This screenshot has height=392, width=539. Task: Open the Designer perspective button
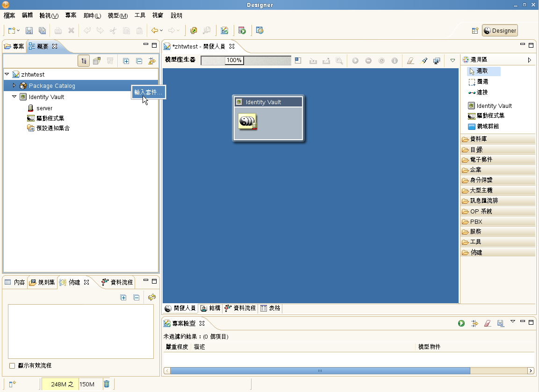click(500, 30)
